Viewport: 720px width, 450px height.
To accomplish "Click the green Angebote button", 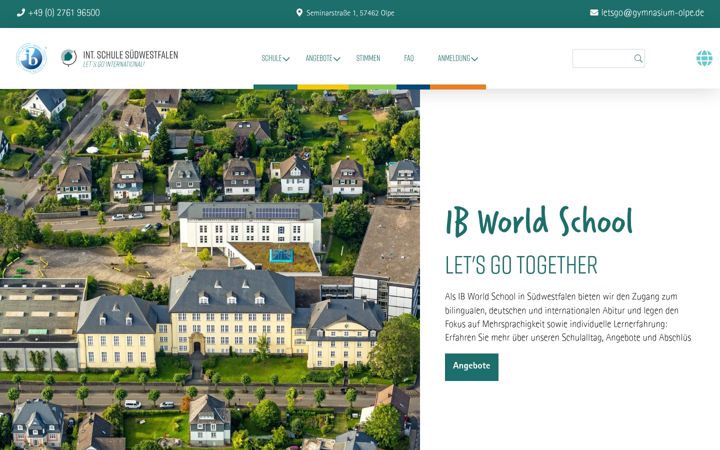I will pos(471,367).
